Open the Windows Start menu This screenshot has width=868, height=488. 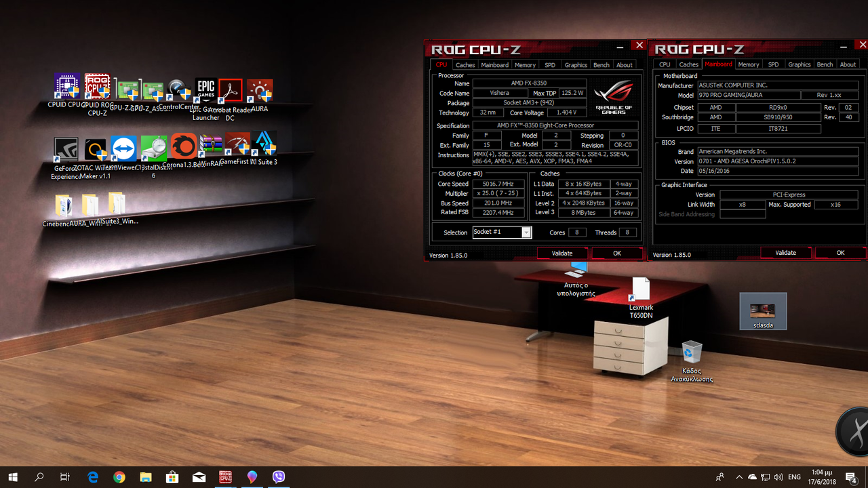[13, 477]
